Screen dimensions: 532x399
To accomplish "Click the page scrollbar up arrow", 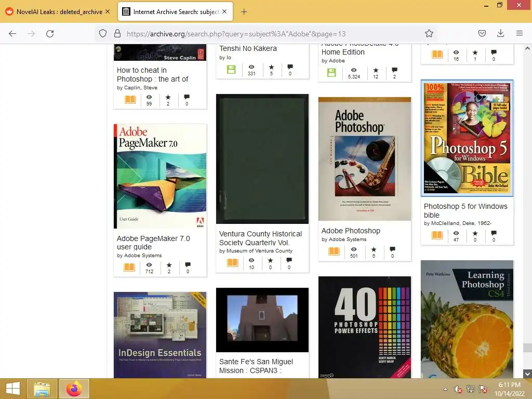I will [x=527, y=48].
